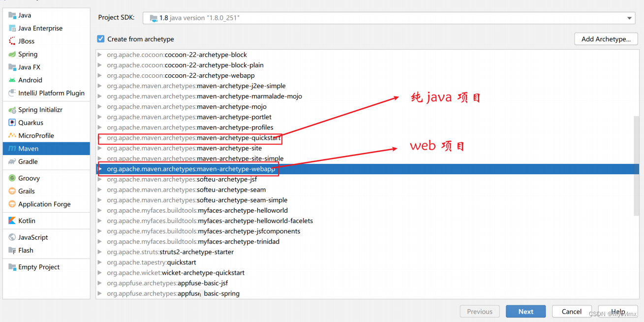Uncheck the Create from archetype checkbox
Screen dimensions: 644x322
(x=101, y=39)
